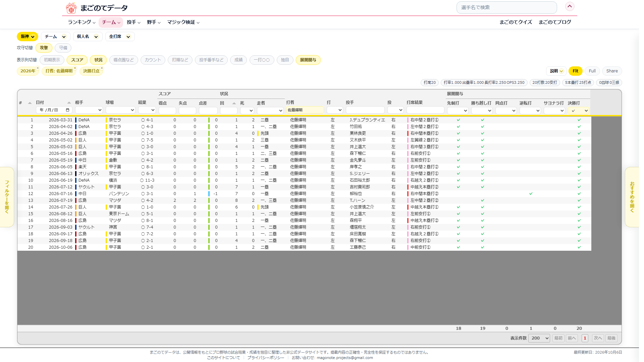644x362 pixels.
Task: Remove the 打者: 佐藤輝明 filter chip
Action: (x=75, y=68)
